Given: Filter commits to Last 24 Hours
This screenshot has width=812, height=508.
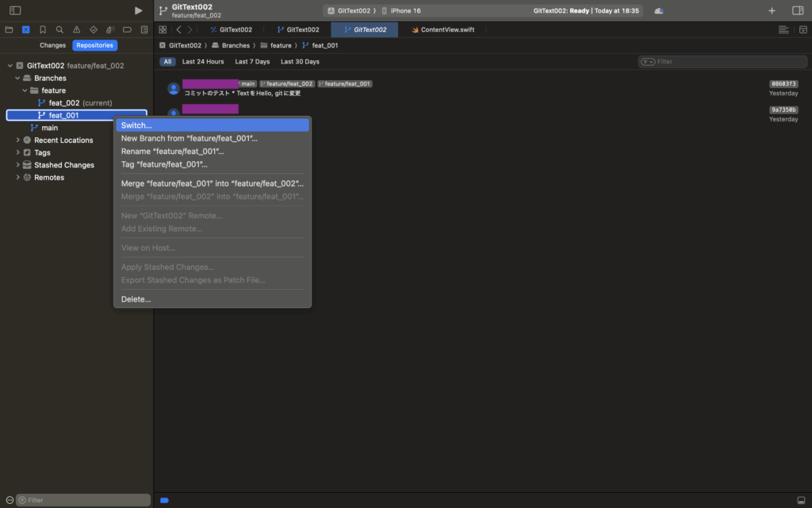Looking at the screenshot, I should 203,62.
